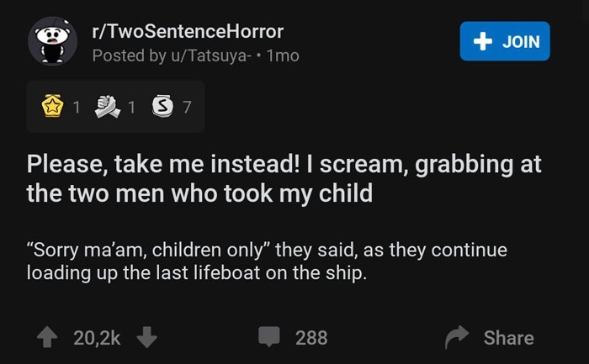
Task: Click the 288 comments count
Action: [x=311, y=338]
